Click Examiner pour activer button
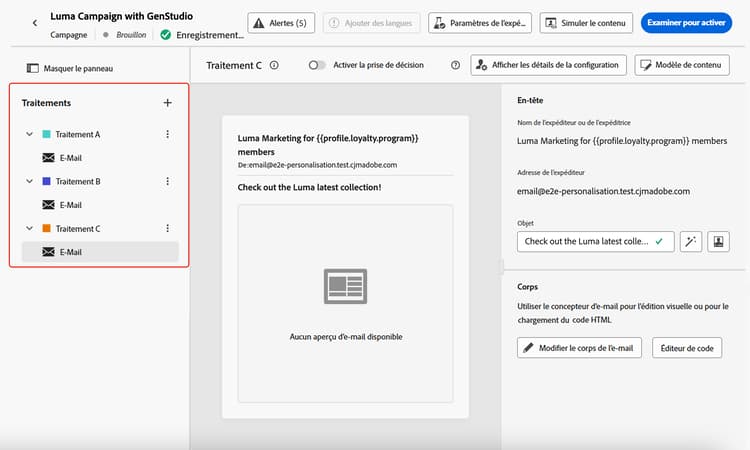The image size is (750, 450). pos(686,23)
